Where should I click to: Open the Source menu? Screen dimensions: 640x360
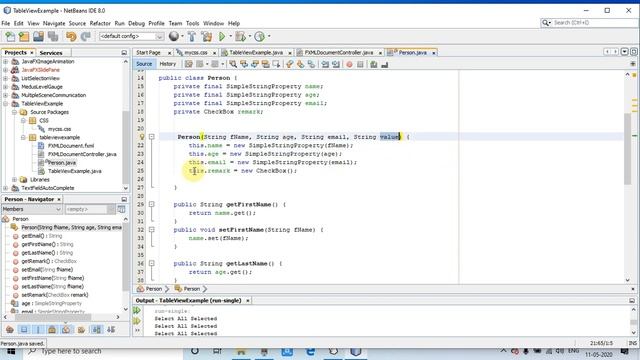[x=77, y=23]
